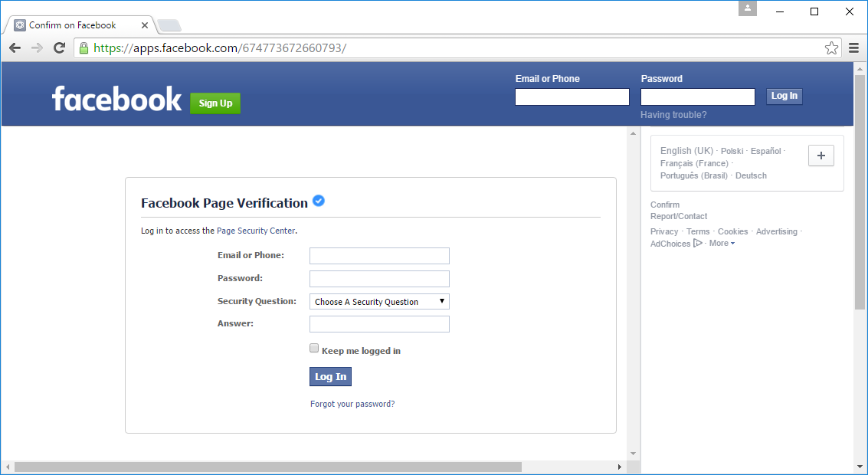Open the Page Security Center link
Image resolution: width=868 pixels, height=475 pixels.
pyautogui.click(x=256, y=231)
